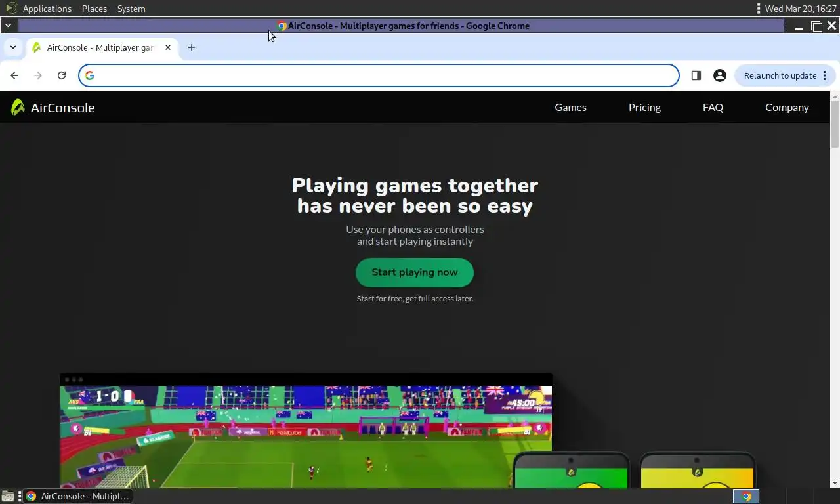The image size is (840, 504).
Task: Click the AirConsole taskbar window button
Action: (77, 496)
